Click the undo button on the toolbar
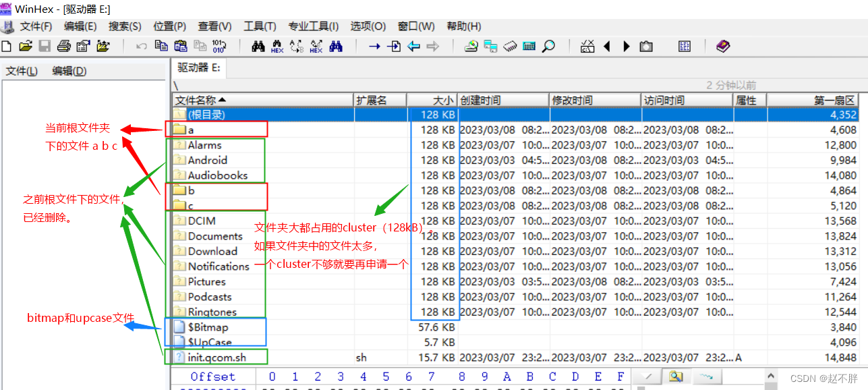The height and width of the screenshot is (390, 868). 140,46
